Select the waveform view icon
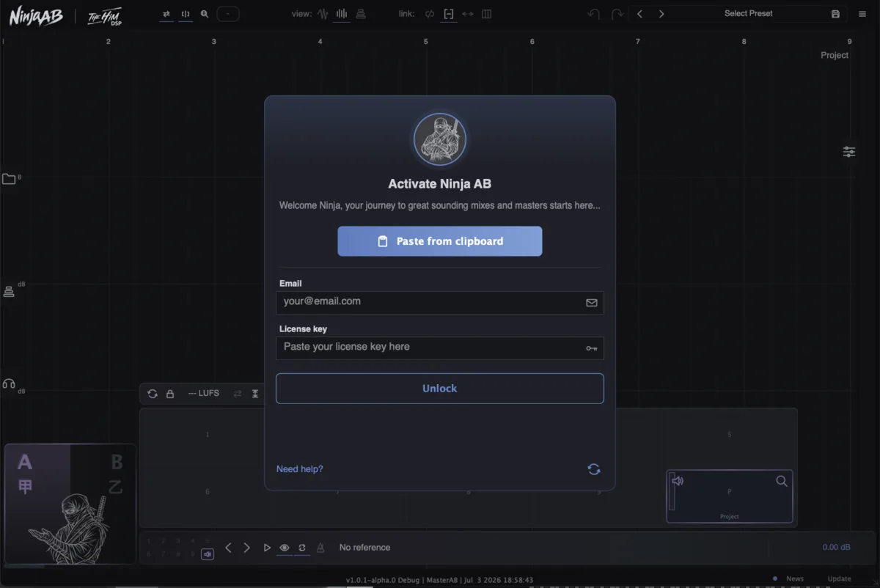Viewport: 880px width, 588px height. click(x=323, y=14)
